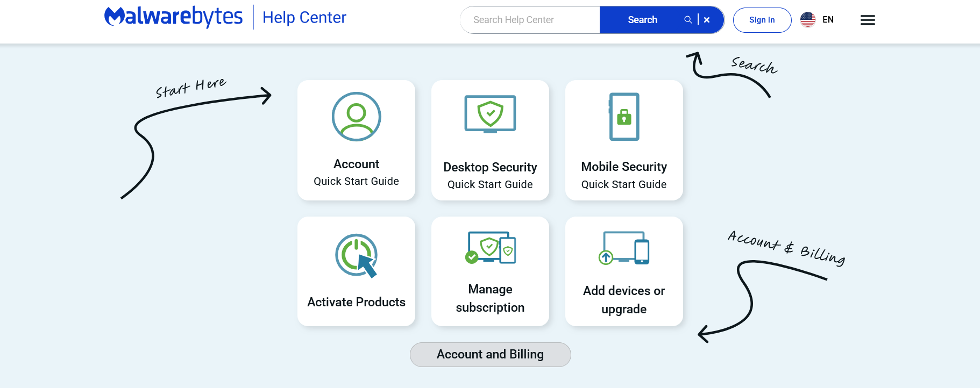Viewport: 980px width, 388px height.
Task: Click the Desktop Security monitor shield icon
Action: point(490,114)
